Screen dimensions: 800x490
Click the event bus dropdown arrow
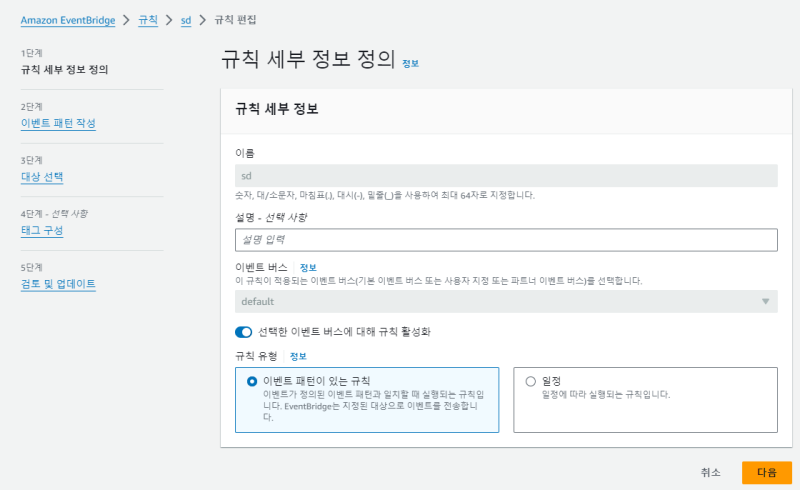tap(766, 301)
